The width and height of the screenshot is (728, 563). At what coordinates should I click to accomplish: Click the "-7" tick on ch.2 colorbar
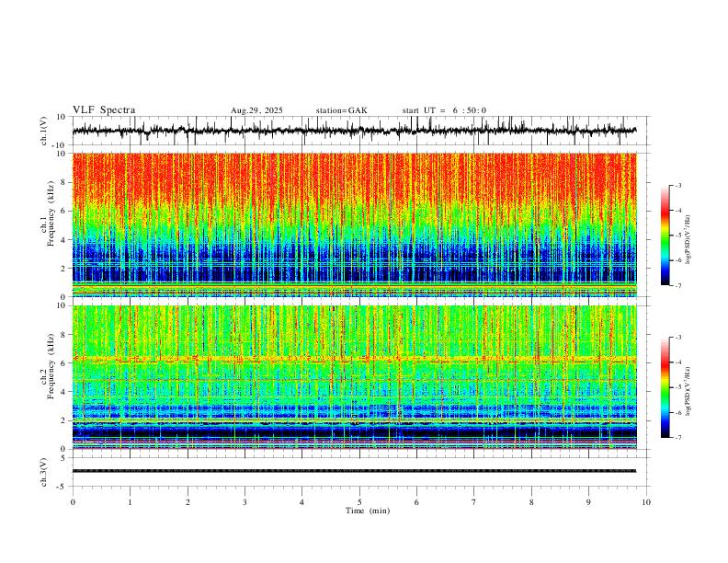tap(677, 437)
